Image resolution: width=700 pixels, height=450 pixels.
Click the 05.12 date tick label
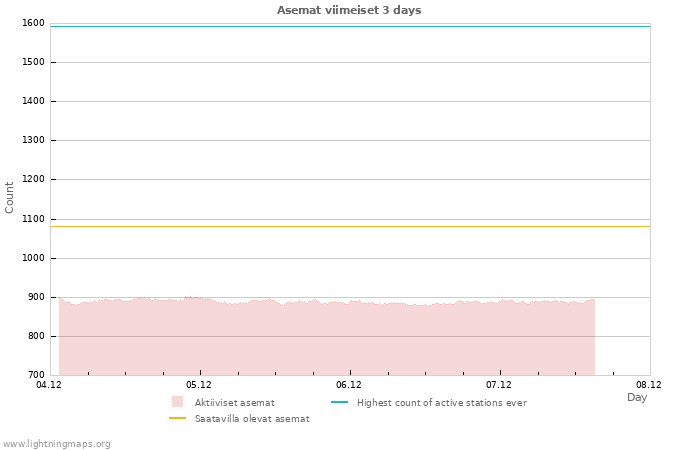pos(199,384)
